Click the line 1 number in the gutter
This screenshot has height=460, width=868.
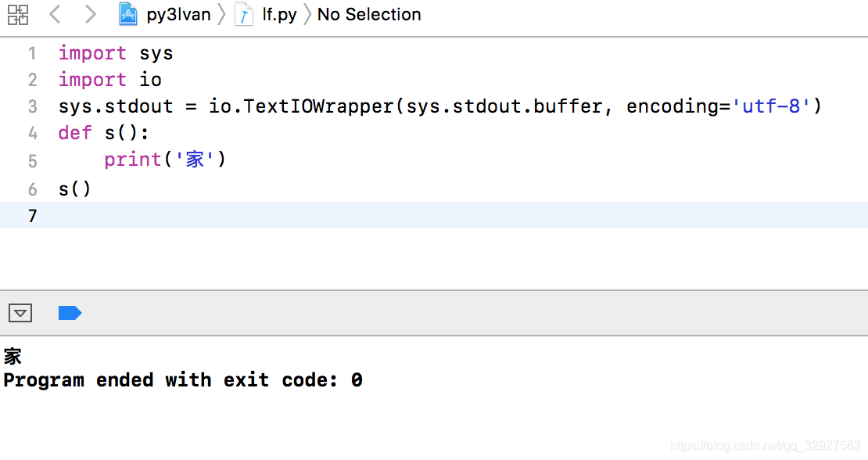[x=32, y=54]
